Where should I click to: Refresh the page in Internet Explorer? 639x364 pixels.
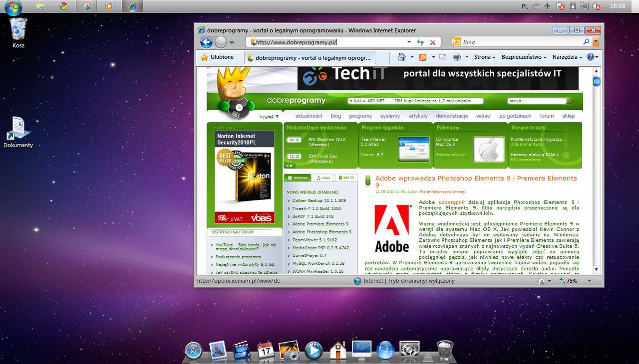420,42
